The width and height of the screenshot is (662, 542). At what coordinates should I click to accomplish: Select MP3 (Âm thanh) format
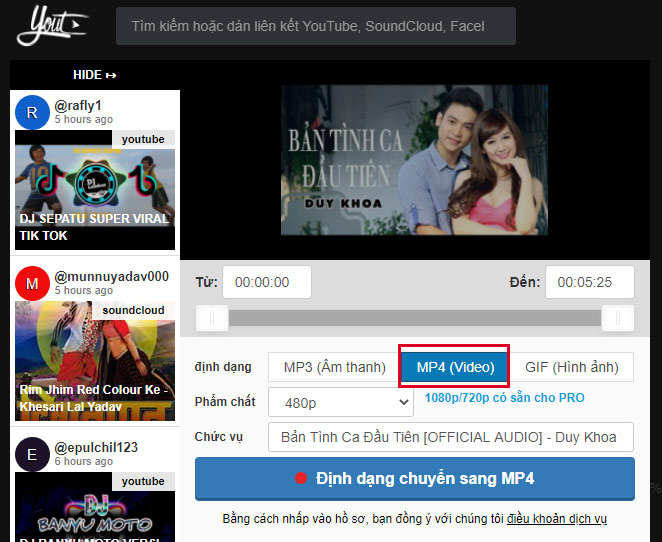334,367
